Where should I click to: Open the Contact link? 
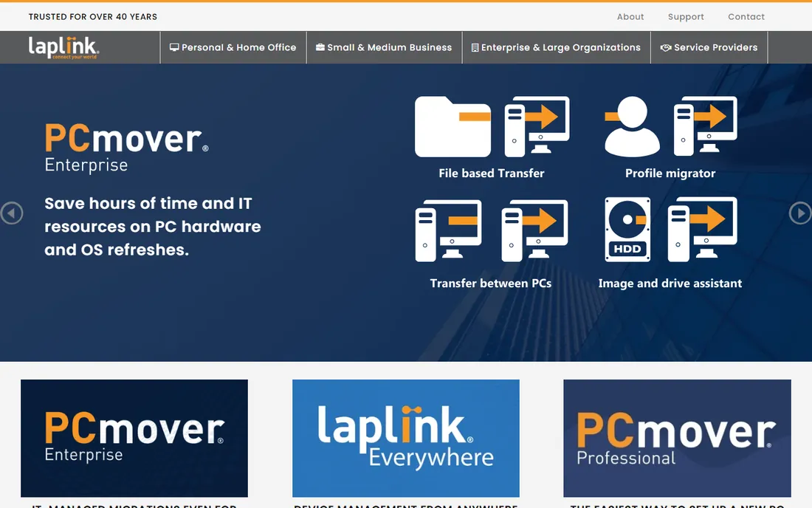point(746,16)
